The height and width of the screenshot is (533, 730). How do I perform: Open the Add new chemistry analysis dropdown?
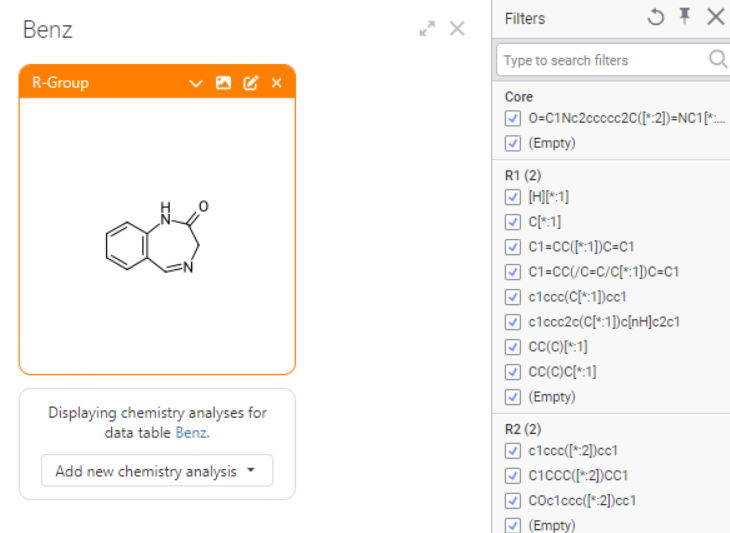[x=157, y=471]
